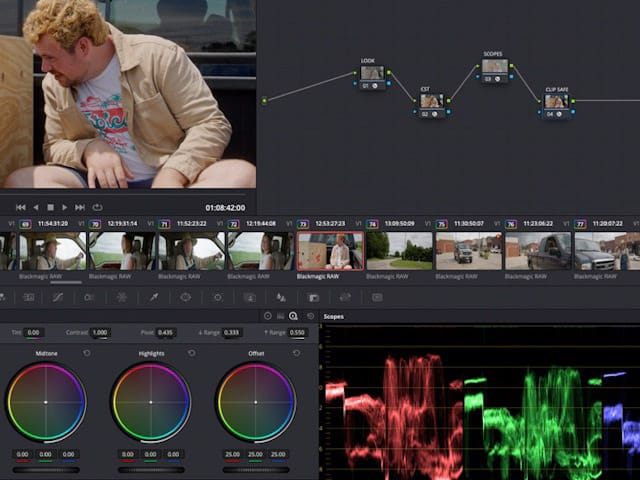Click the LOOK node green RGB output

pos(389,73)
